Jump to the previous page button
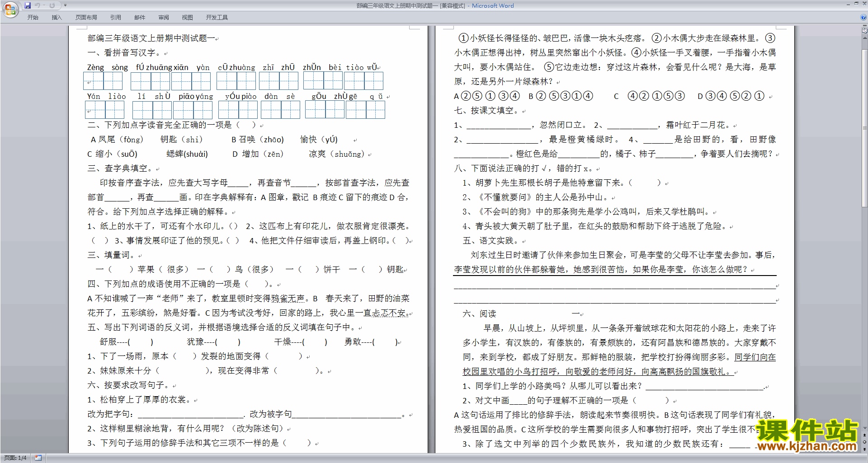 click(x=865, y=435)
